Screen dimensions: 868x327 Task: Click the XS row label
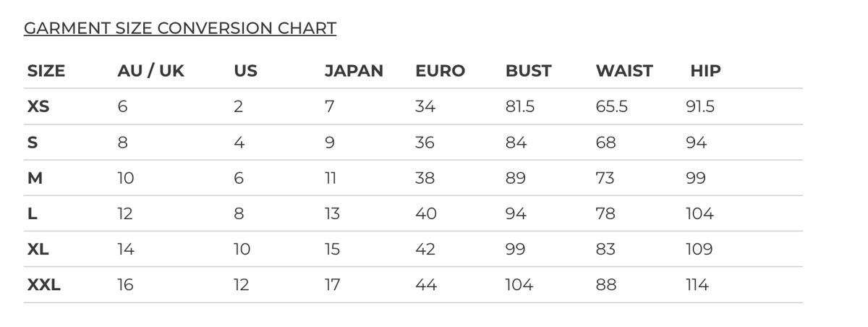click(x=38, y=106)
